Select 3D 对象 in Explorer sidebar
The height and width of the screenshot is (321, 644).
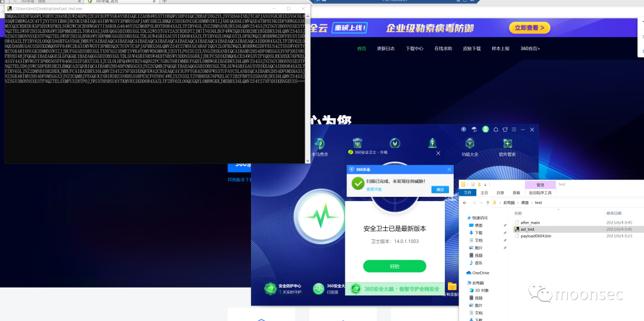coord(479,290)
